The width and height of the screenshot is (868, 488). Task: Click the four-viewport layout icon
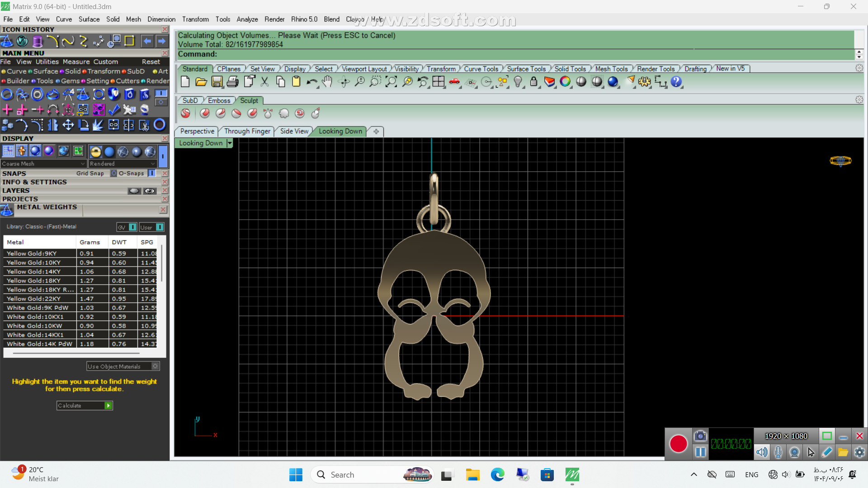(x=438, y=82)
